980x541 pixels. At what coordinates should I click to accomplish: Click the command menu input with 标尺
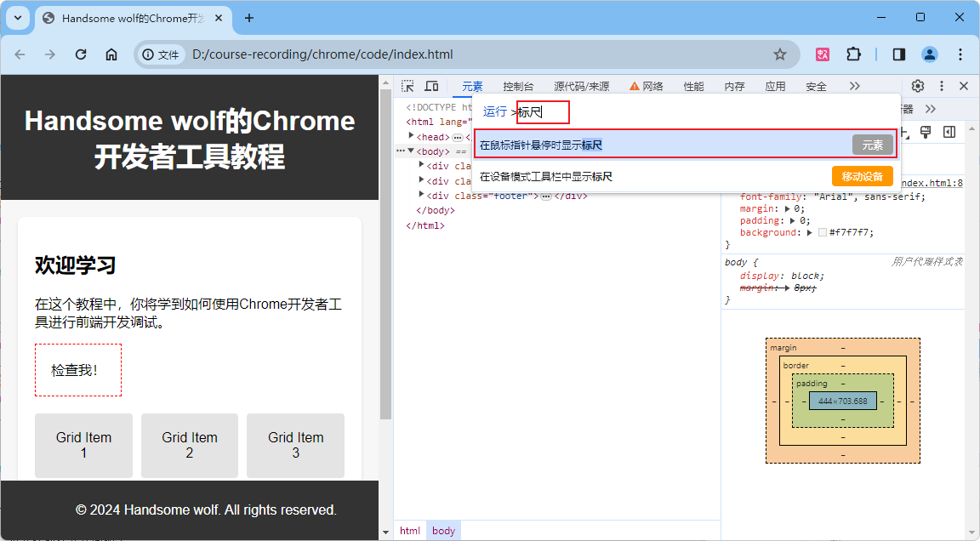543,112
